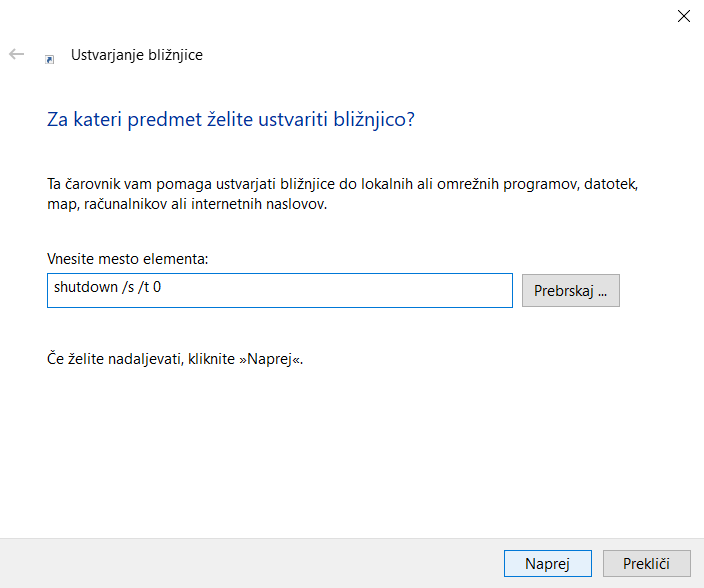Click the Vnesite mesto elementa label
Screen dimensions: 704x588
(127, 259)
